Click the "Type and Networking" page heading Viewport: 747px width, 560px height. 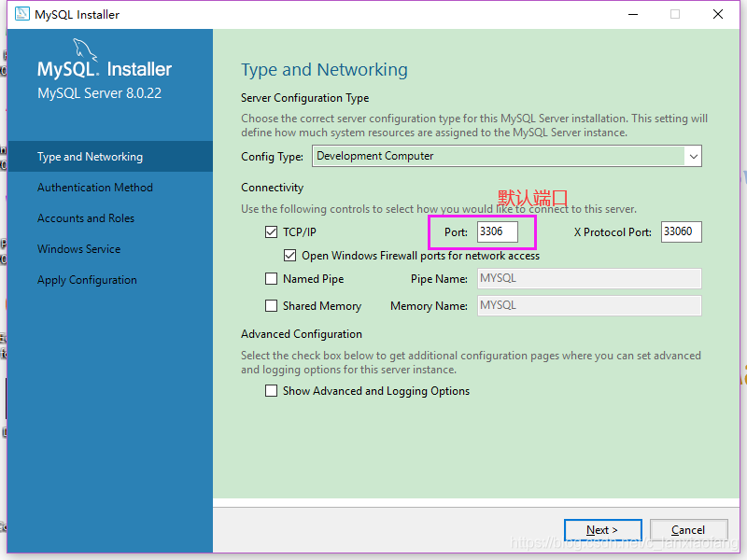(x=324, y=69)
